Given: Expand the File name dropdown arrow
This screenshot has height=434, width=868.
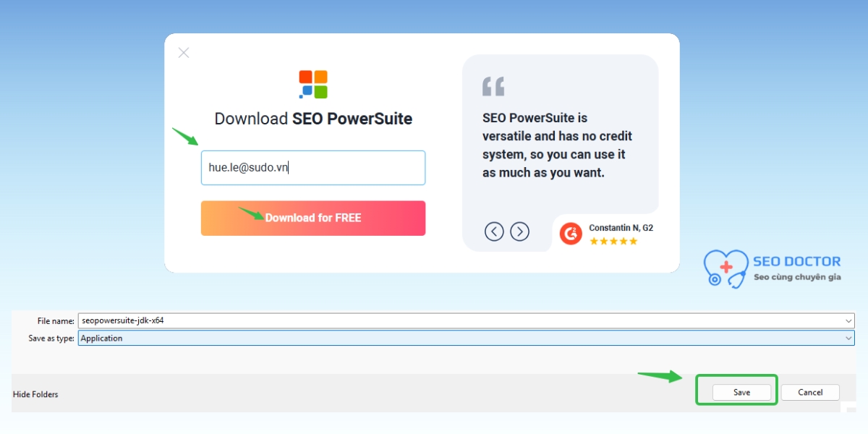Looking at the screenshot, I should pos(848,320).
